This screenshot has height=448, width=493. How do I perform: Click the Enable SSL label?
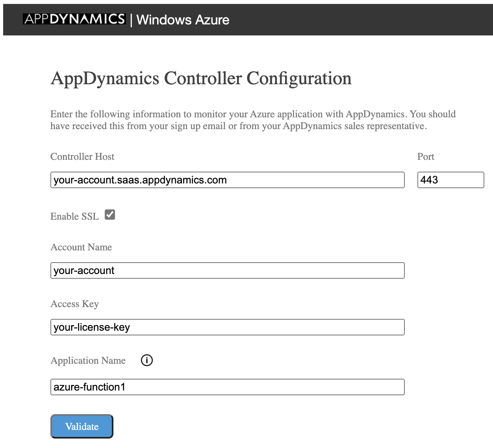pyautogui.click(x=74, y=216)
